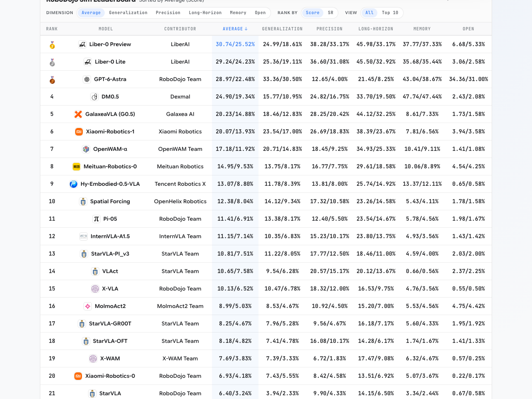This screenshot has height=399, width=532.
Task: Click the StarVLA crest icon in row 21
Action: click(92, 394)
